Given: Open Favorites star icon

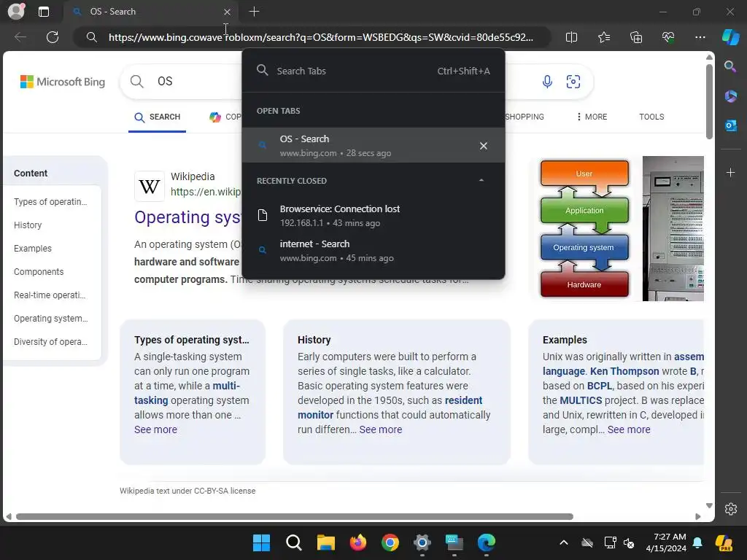Looking at the screenshot, I should click(603, 37).
